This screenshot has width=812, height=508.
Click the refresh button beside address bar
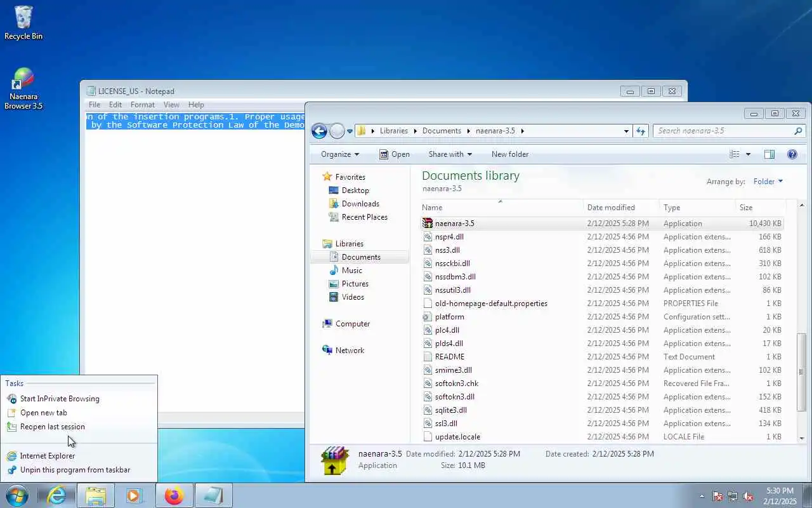[x=641, y=131]
